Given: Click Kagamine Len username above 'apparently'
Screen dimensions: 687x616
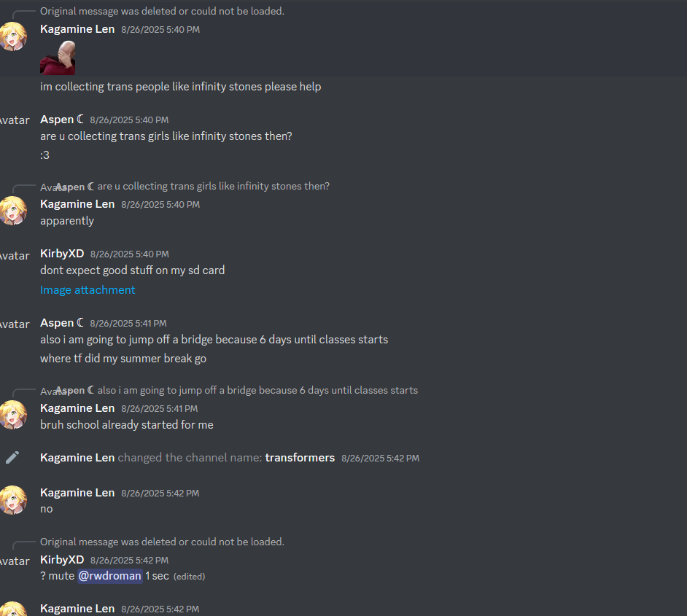Looking at the screenshot, I should point(77,204).
